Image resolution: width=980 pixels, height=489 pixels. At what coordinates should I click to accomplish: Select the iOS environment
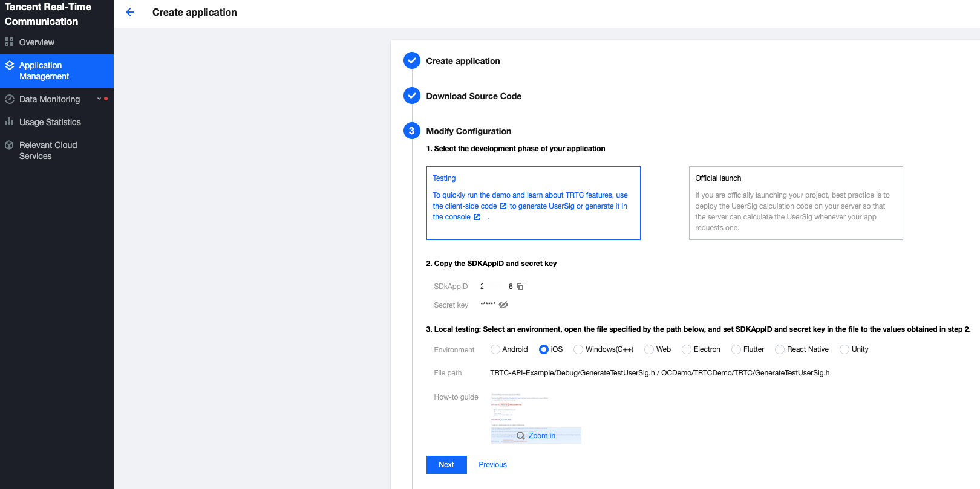(544, 349)
